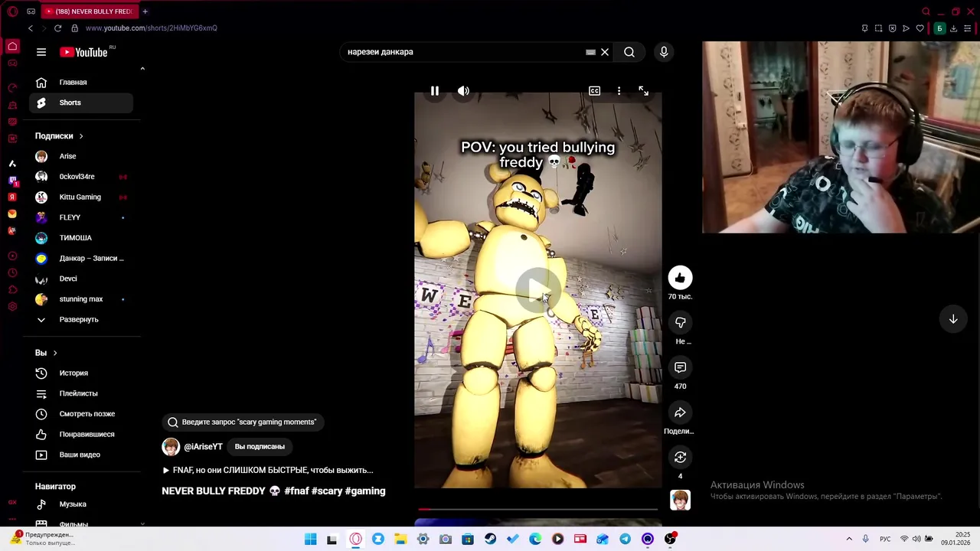Click the browser address bar URL
Viewport: 980px width, 551px height.
pos(152,28)
